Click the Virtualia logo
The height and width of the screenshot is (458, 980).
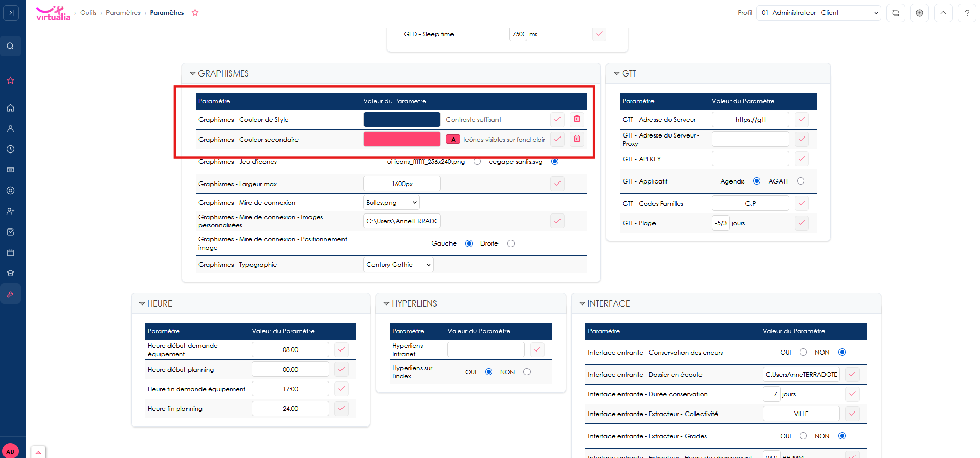[x=53, y=13]
